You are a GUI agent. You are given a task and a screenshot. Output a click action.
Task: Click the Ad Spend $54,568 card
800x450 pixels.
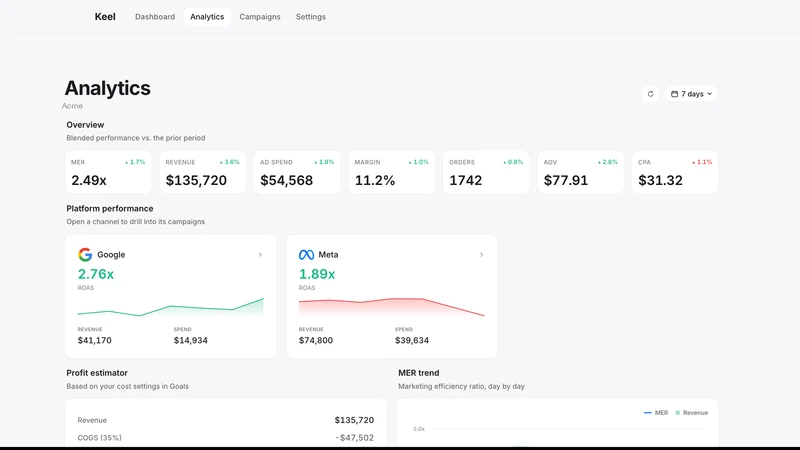point(297,172)
